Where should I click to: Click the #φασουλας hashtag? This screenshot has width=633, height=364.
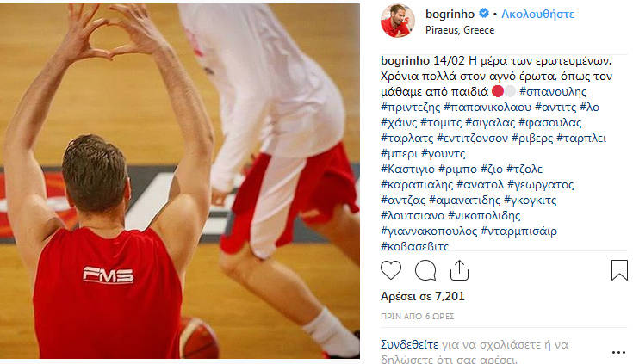click(549, 123)
